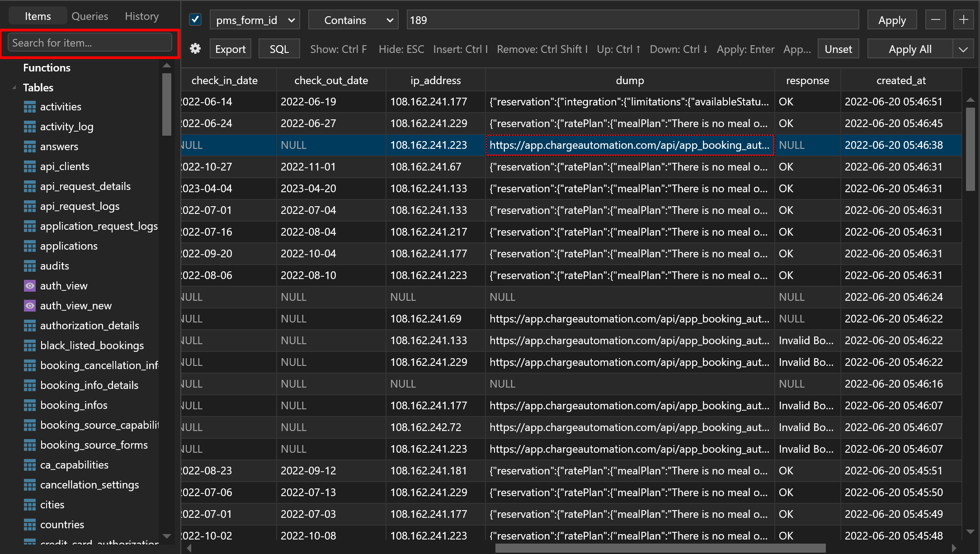This screenshot has height=554, width=980.
Task: Click the Export button
Action: (x=230, y=48)
